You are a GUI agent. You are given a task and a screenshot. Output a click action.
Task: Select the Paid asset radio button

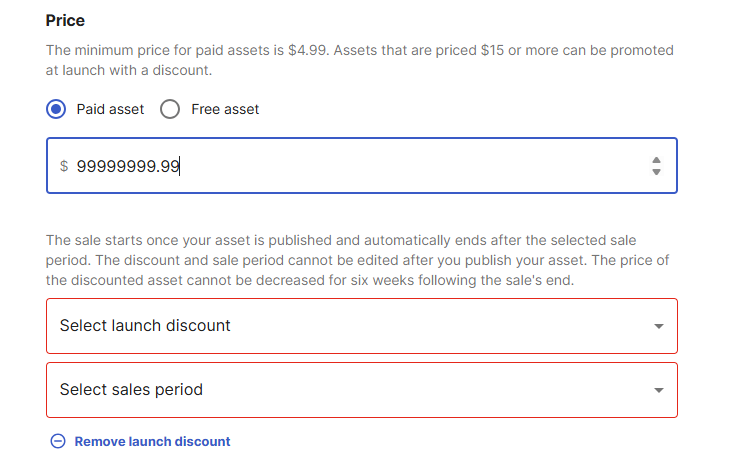point(56,109)
